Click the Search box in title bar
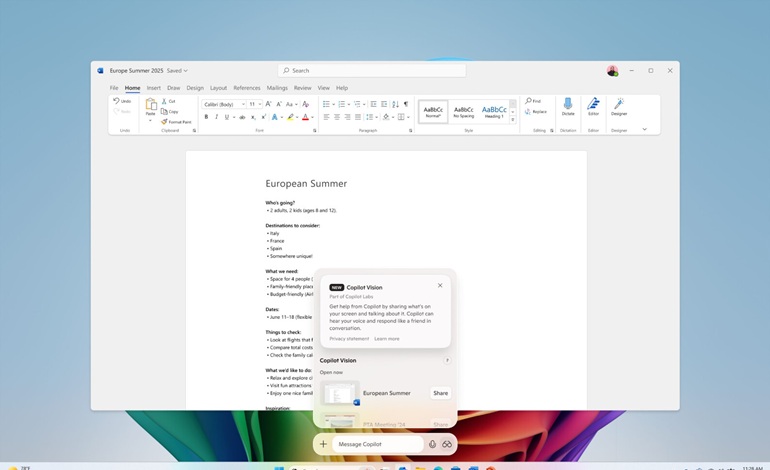This screenshot has height=470, width=770. tap(372, 71)
